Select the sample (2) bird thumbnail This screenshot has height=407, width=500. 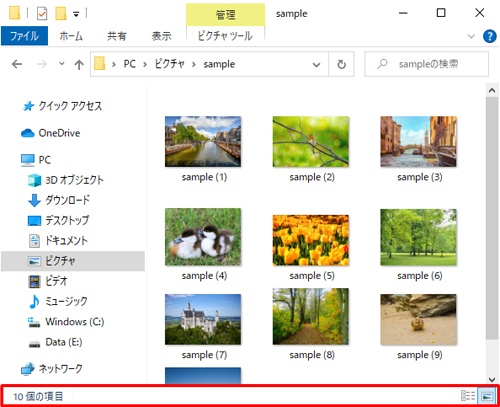311,141
